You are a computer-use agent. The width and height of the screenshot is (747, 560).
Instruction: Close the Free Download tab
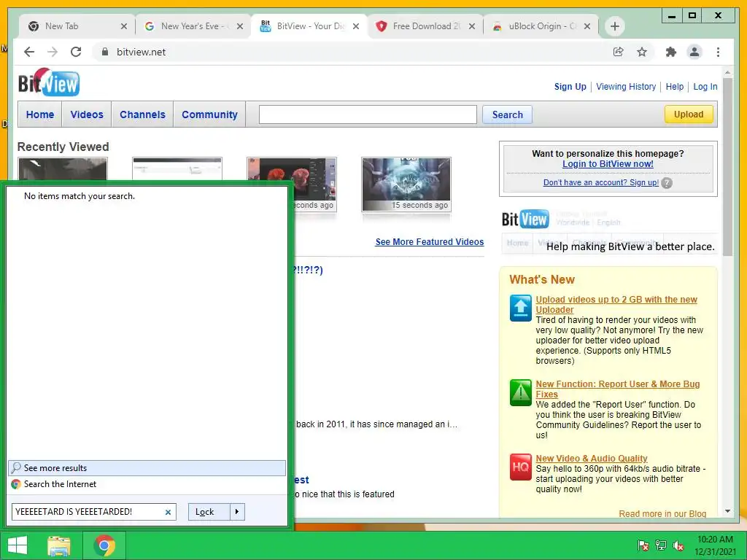(472, 26)
